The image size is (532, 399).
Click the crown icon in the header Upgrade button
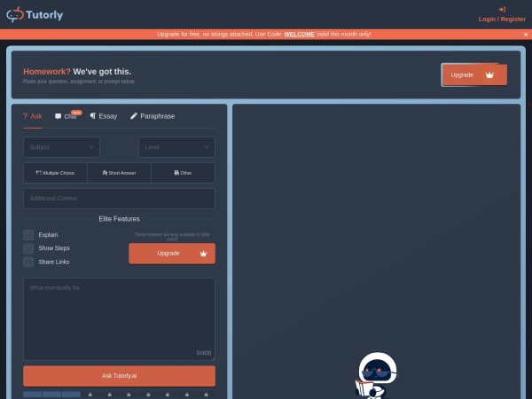tap(489, 74)
